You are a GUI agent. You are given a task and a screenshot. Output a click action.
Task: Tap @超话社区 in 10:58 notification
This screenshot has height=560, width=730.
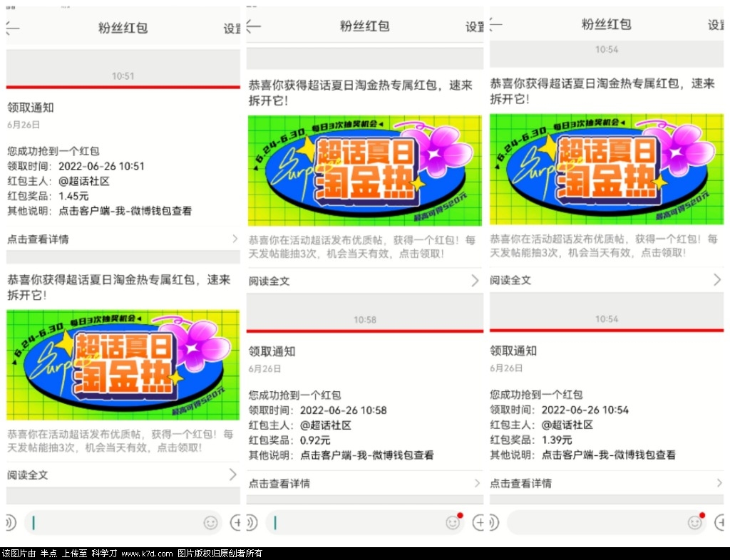(x=325, y=425)
